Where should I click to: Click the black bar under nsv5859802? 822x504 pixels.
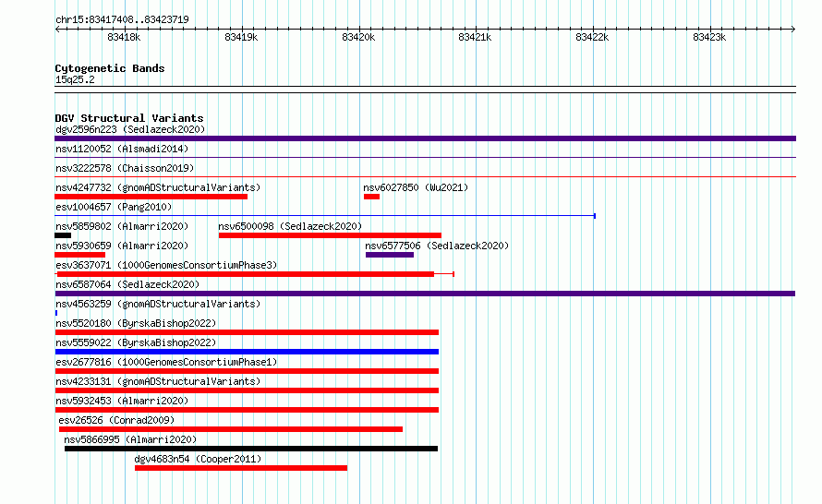click(63, 235)
